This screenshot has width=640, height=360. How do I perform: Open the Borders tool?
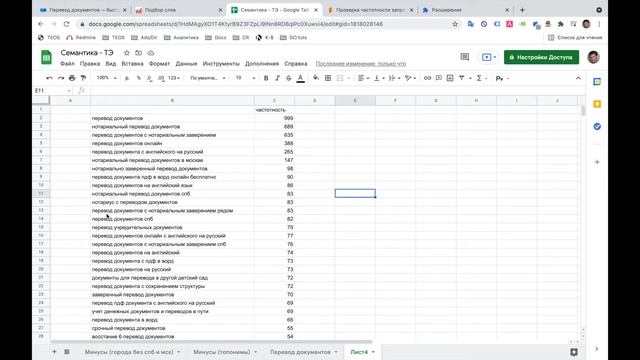pos(328,78)
